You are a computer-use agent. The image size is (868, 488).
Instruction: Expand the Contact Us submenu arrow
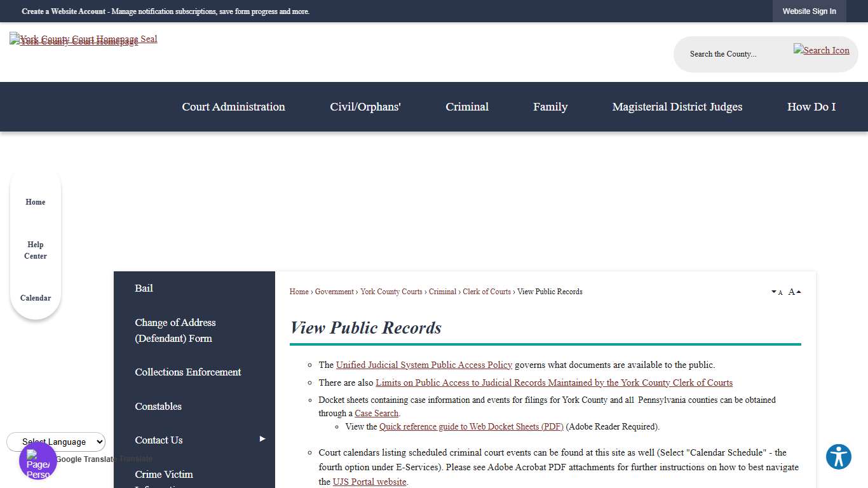261,438
